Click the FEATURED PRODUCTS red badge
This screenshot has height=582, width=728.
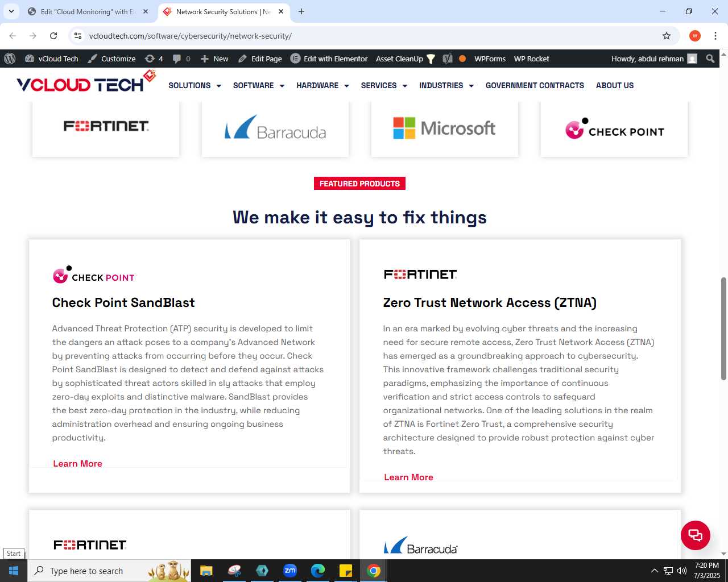point(359,184)
